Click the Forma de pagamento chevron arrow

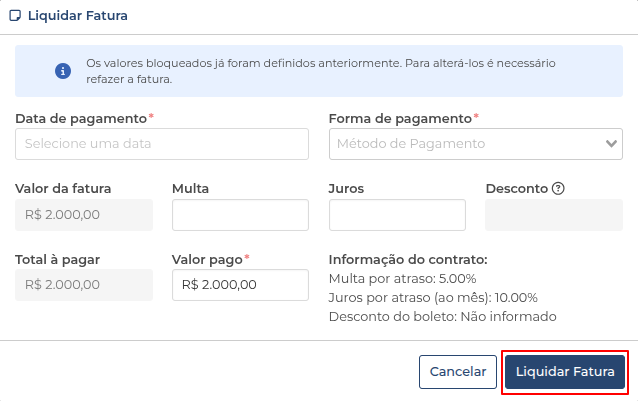pyautogui.click(x=611, y=144)
